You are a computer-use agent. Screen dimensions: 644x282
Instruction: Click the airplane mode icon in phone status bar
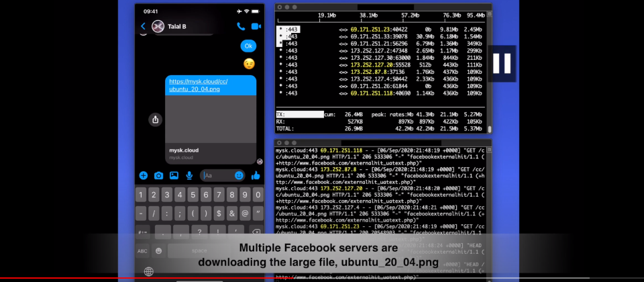click(239, 11)
